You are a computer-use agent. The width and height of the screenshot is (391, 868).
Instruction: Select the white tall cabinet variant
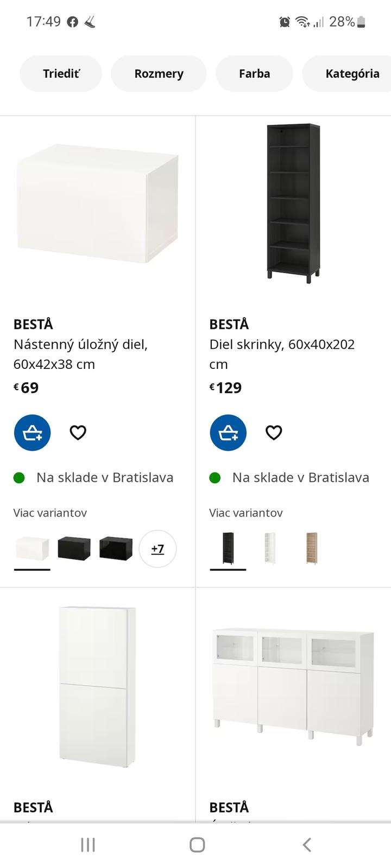tap(270, 548)
